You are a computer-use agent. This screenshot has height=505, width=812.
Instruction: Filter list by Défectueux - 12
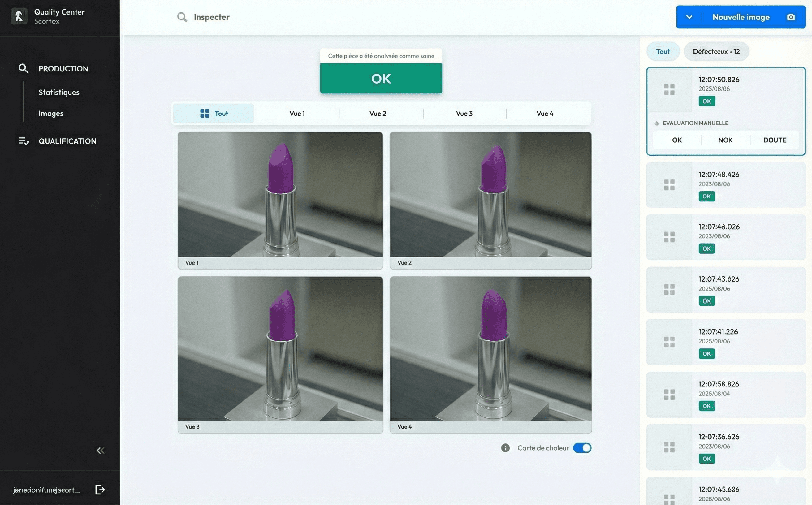click(x=716, y=51)
